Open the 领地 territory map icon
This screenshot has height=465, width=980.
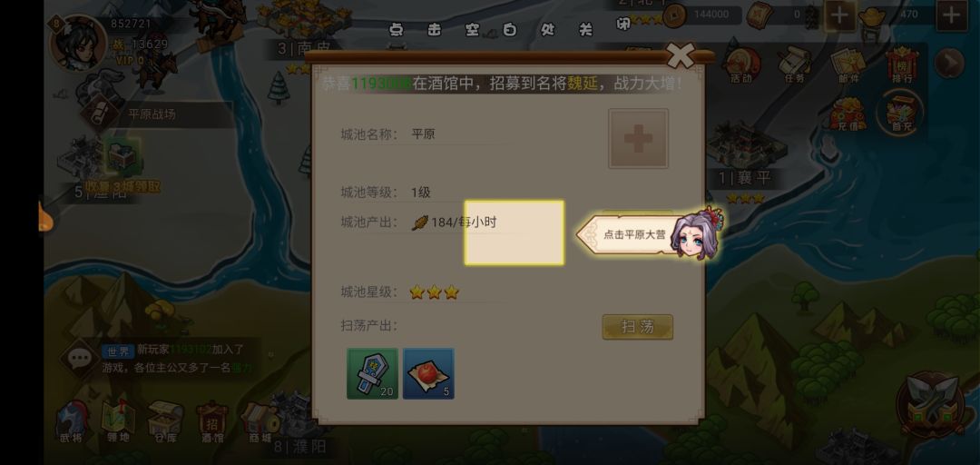point(118,421)
